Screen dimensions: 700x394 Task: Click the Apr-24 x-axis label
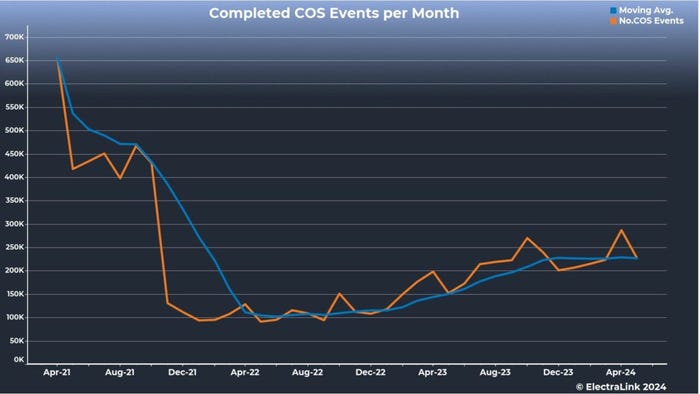click(621, 372)
